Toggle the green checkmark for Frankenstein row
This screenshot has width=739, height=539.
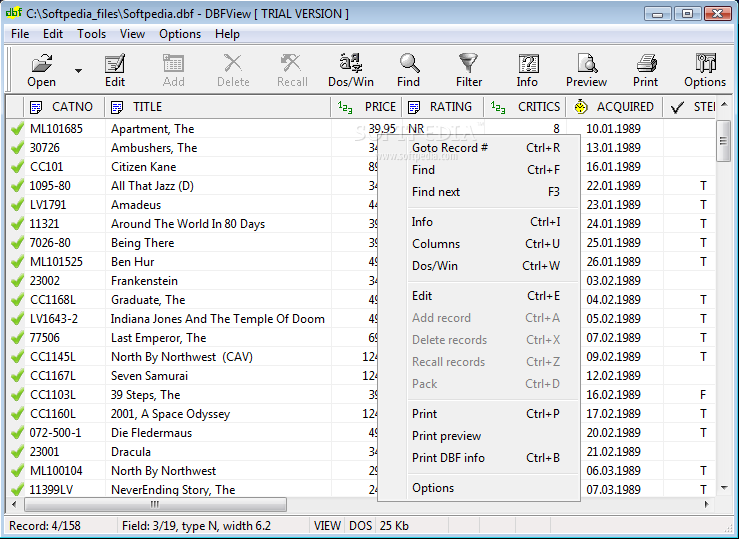pyautogui.click(x=17, y=281)
